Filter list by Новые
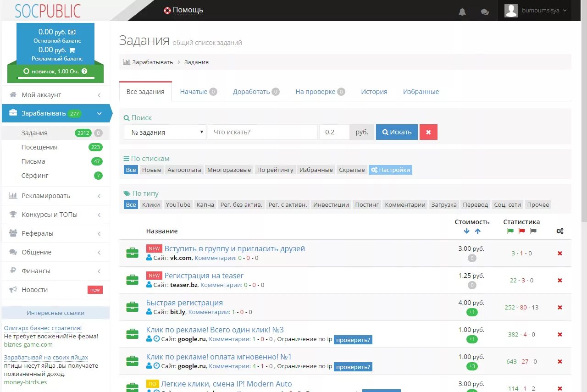587x392 pixels. coord(152,170)
